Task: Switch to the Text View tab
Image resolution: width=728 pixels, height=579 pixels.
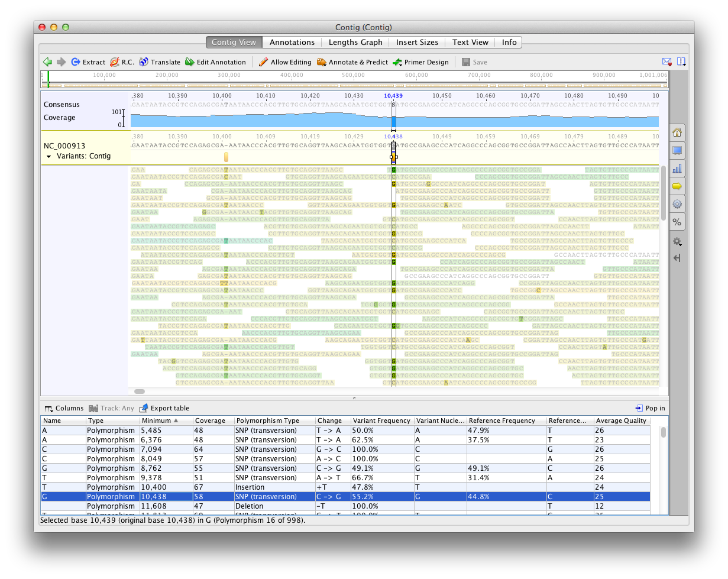Action: [x=470, y=42]
